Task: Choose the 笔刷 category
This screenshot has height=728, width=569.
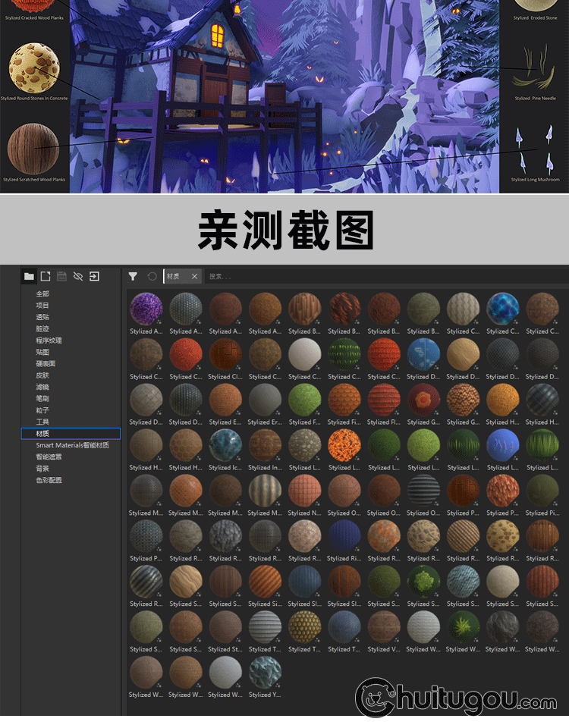Action: pos(42,399)
